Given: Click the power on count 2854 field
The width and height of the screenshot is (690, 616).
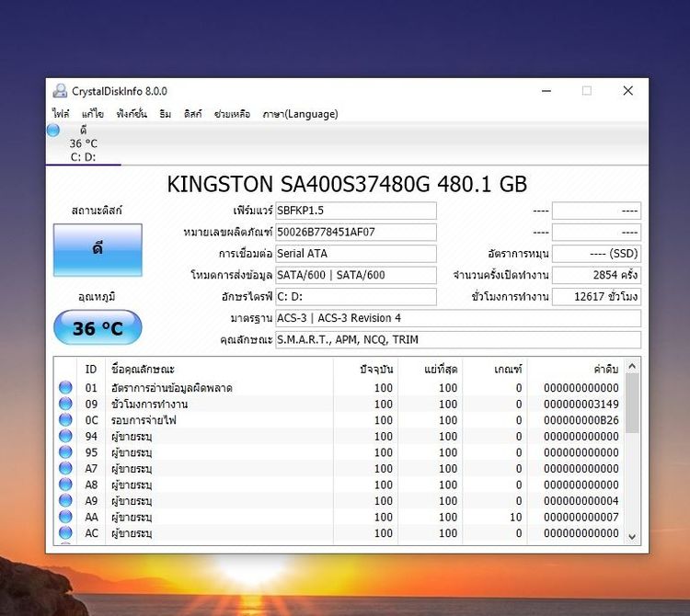Looking at the screenshot, I should [x=597, y=275].
